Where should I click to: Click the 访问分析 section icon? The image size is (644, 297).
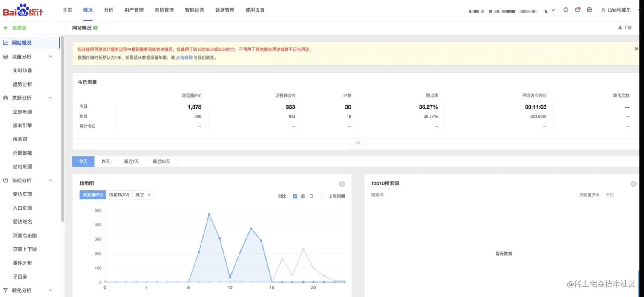6,181
